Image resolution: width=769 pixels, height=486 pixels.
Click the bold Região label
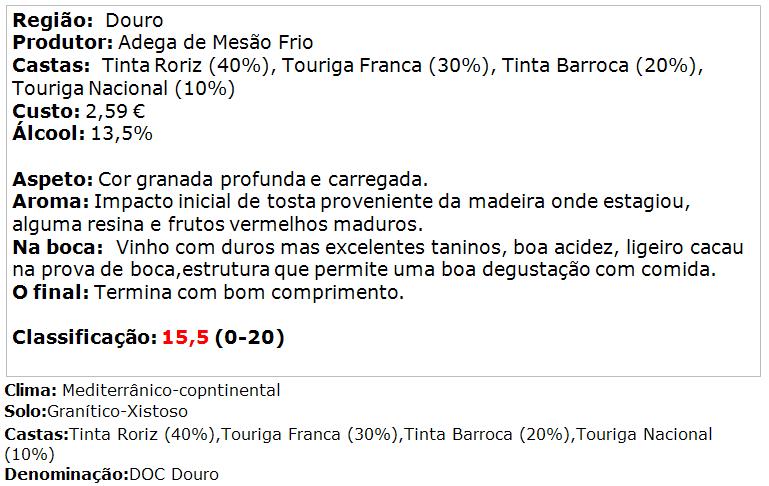(52, 21)
